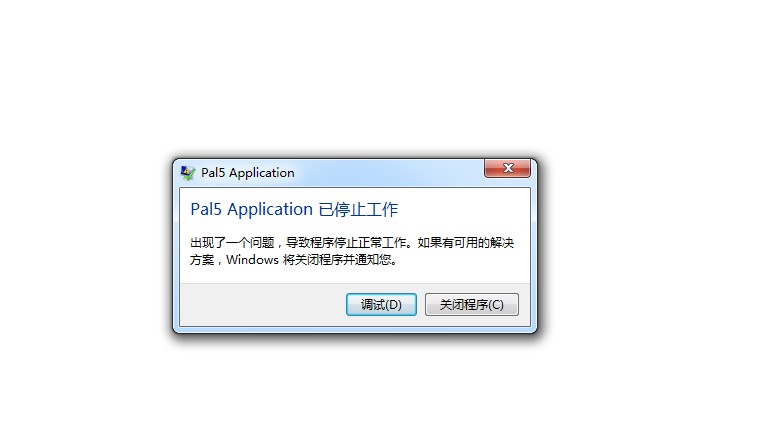Viewport: 758px width, 426px height.
Task: Click the word Windows in the message
Action: tap(252, 260)
